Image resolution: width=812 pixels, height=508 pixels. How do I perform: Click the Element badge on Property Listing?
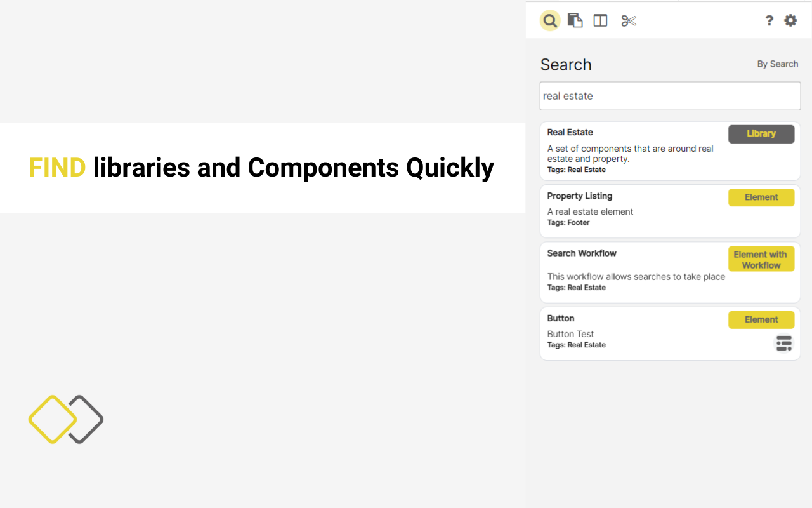coord(761,197)
